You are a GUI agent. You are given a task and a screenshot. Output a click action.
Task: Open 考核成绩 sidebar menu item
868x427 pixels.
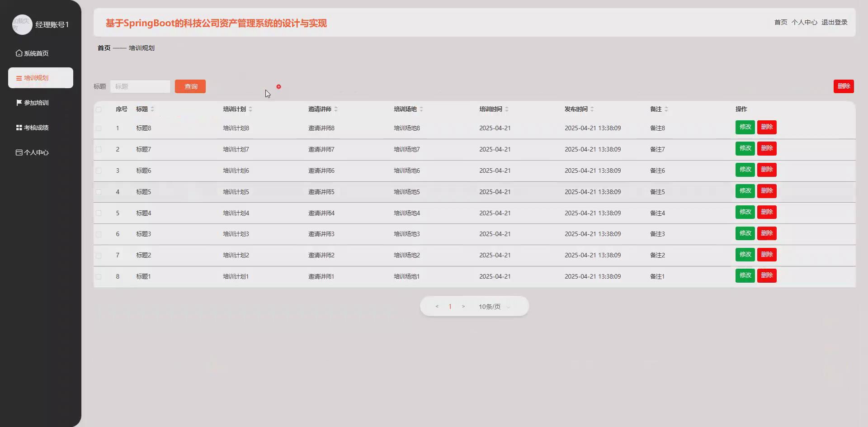pyautogui.click(x=41, y=128)
